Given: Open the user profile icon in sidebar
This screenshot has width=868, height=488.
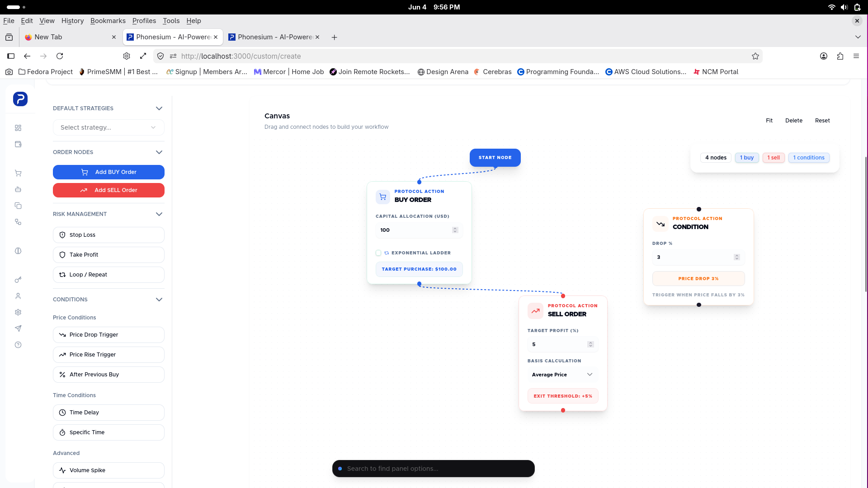Looking at the screenshot, I should pos(18,296).
